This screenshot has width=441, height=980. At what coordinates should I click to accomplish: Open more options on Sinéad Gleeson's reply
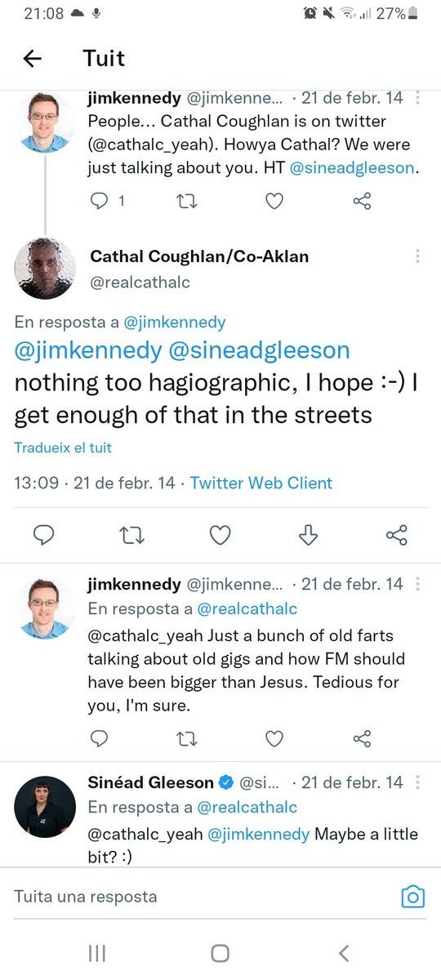pyautogui.click(x=417, y=782)
